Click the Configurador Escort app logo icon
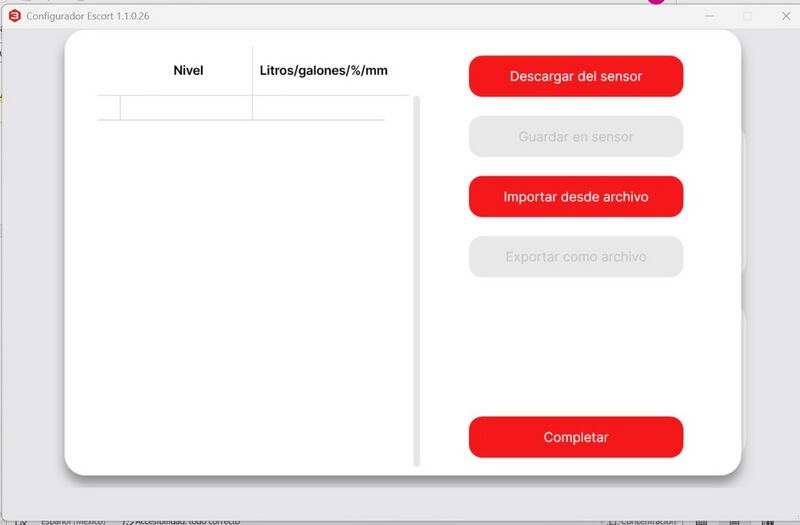 click(x=15, y=16)
